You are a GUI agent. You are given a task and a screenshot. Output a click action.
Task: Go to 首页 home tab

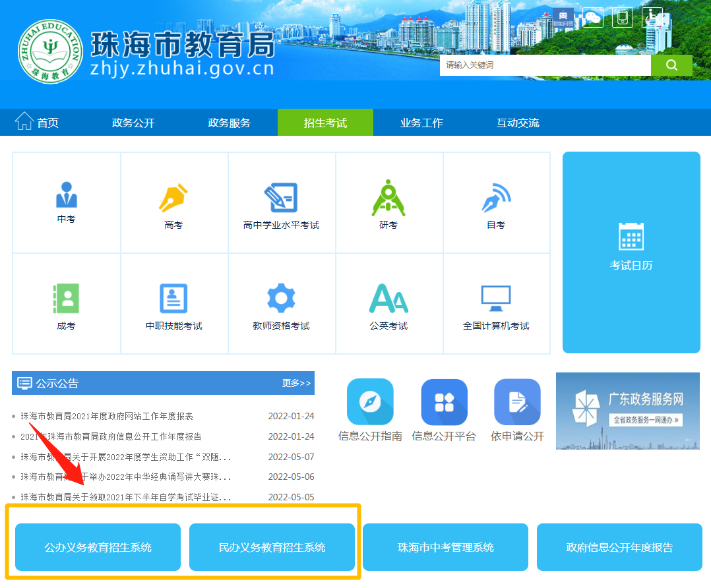(38, 123)
